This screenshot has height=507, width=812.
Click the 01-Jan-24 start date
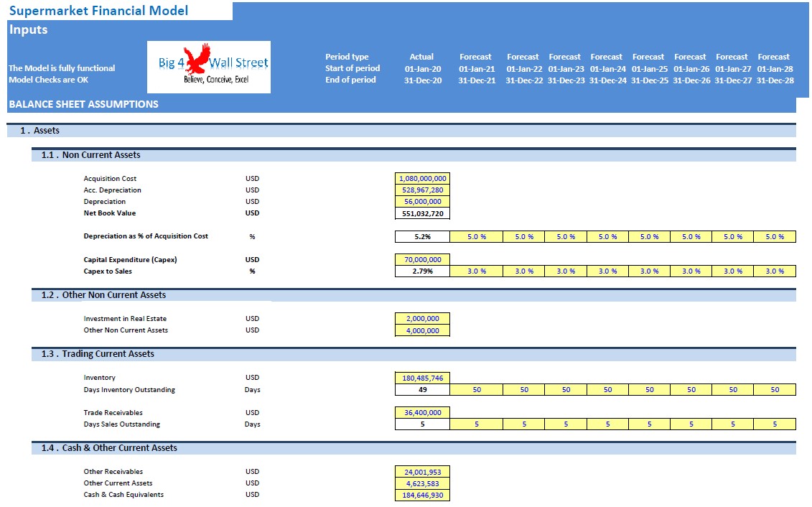point(607,69)
